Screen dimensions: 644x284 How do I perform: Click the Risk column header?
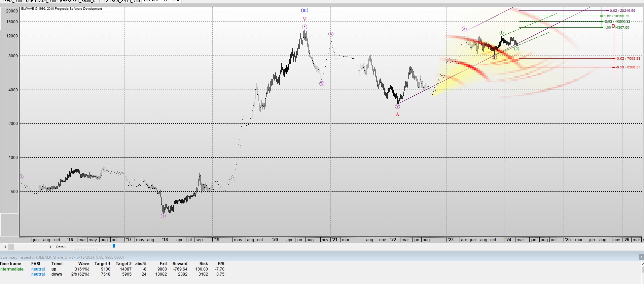tap(204, 264)
